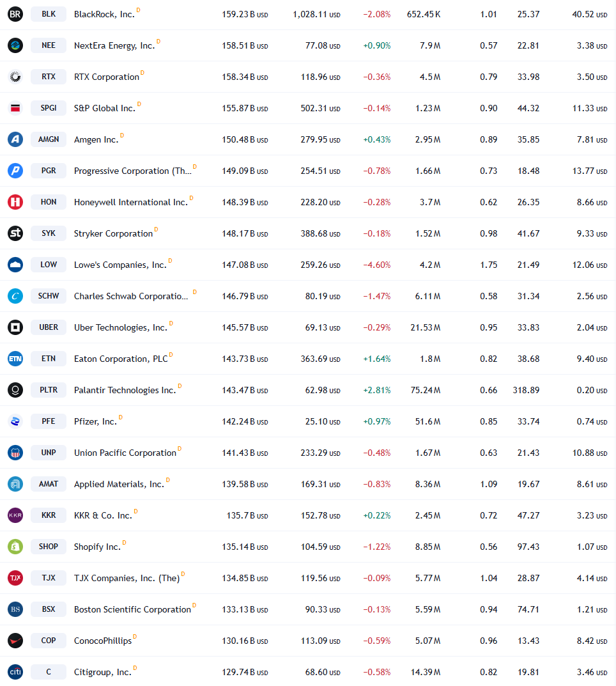Click Shopify P/E value 97.43
This screenshot has height=686, width=616.
pyautogui.click(x=528, y=547)
